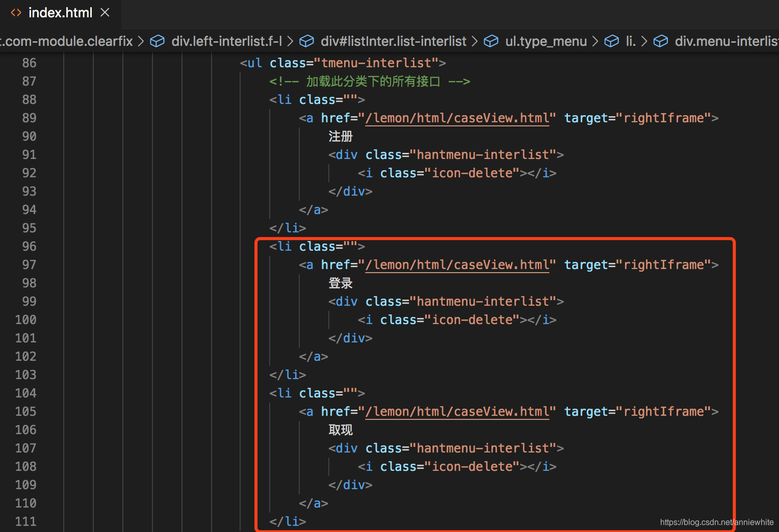The width and height of the screenshot is (779, 532).
Task: Click cube icon before div#listInter.list-interlist
Action: pyautogui.click(x=306, y=41)
